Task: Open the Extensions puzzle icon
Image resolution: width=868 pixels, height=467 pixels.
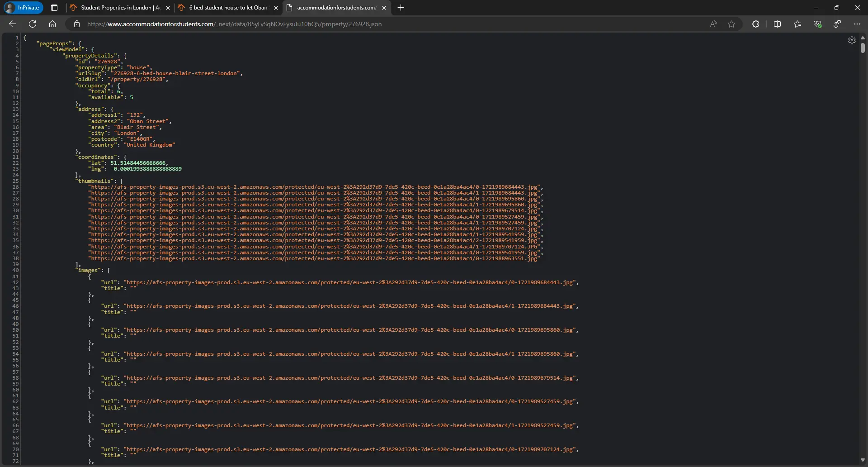Action: tap(755, 24)
